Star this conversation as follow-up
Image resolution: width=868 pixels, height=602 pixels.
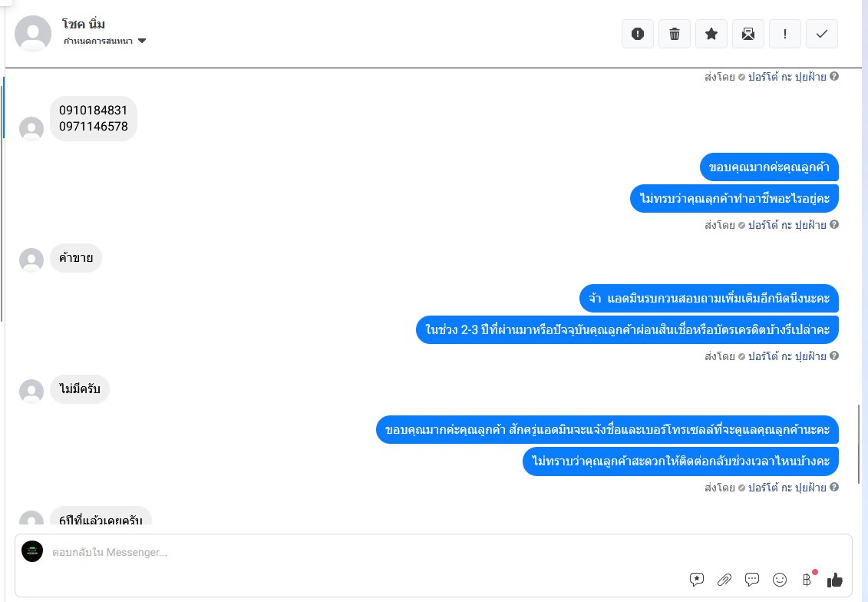(711, 34)
